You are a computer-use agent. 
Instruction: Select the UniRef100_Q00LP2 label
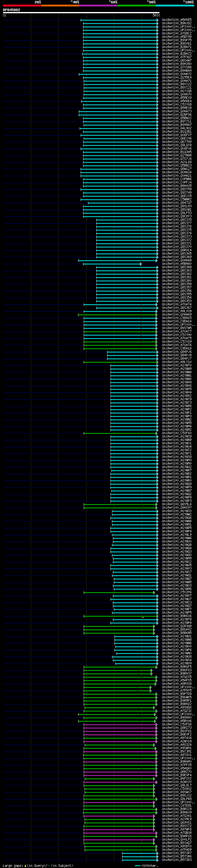[176, 839]
